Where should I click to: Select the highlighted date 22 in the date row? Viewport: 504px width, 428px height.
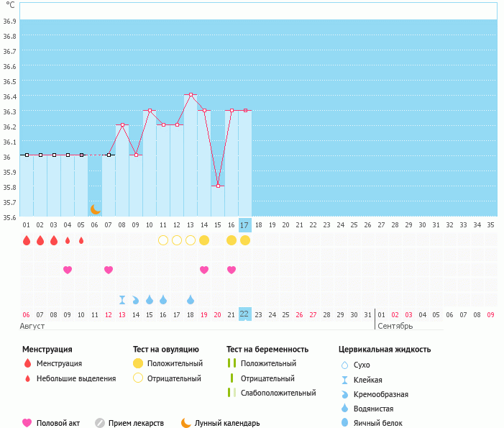tap(244, 314)
